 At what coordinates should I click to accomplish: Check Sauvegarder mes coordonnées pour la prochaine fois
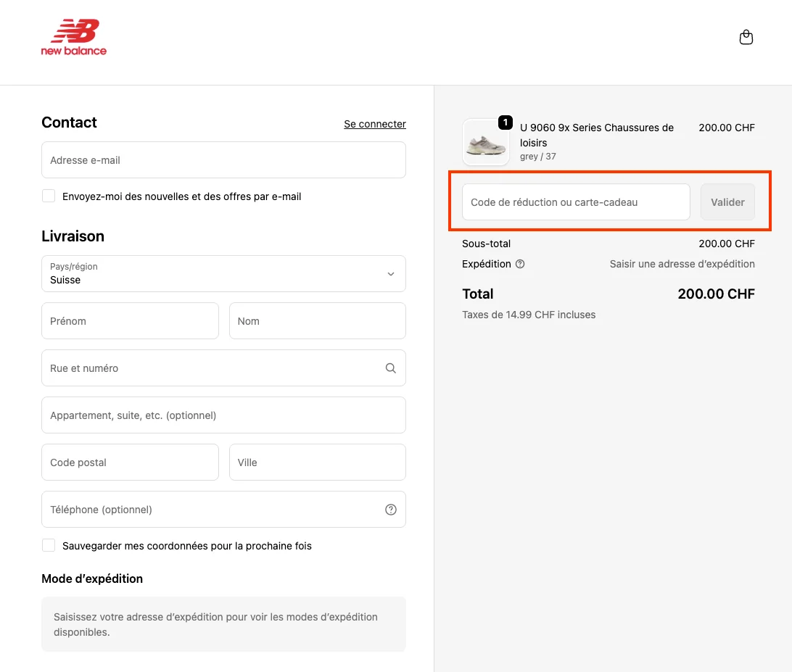coord(48,545)
